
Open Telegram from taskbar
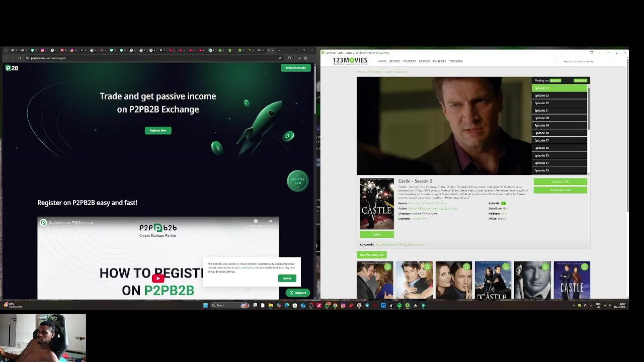click(x=367, y=305)
